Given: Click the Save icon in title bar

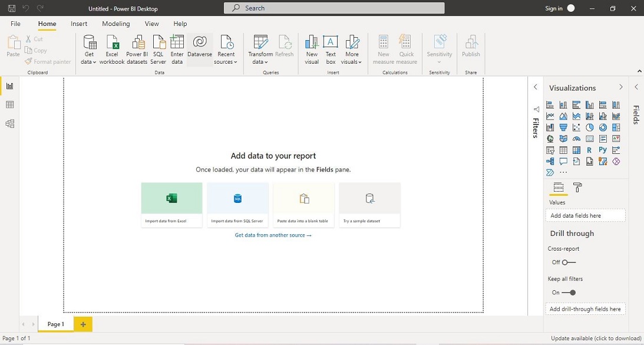Looking at the screenshot, I should pyautogui.click(x=12, y=8).
